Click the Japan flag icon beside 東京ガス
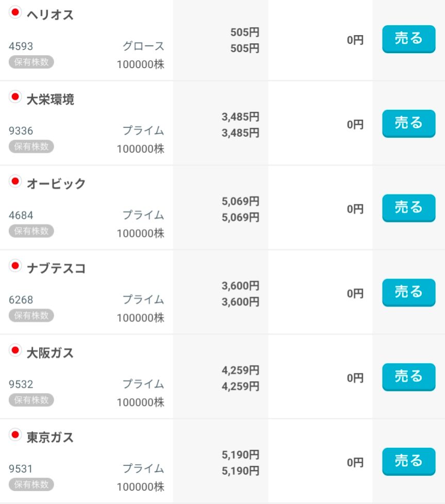Screen dimensions: 445x504 click(x=15, y=435)
